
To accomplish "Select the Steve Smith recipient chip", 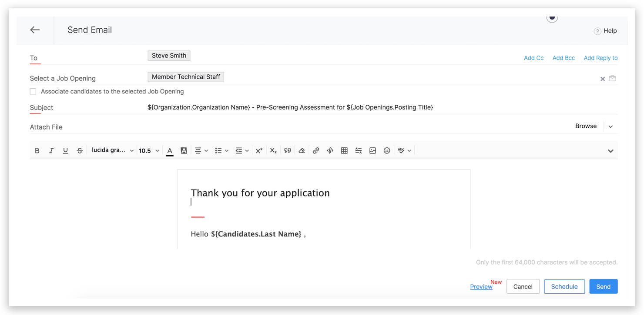I will pyautogui.click(x=169, y=56).
